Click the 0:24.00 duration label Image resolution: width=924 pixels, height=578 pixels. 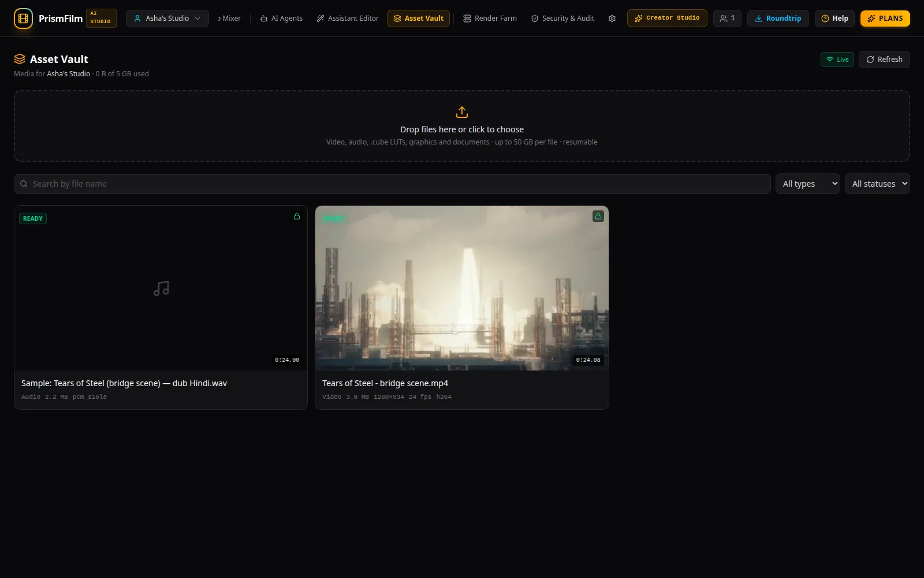tap(287, 360)
